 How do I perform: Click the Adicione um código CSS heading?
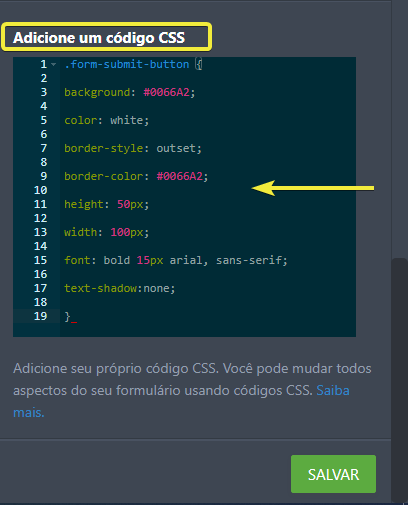click(x=99, y=38)
